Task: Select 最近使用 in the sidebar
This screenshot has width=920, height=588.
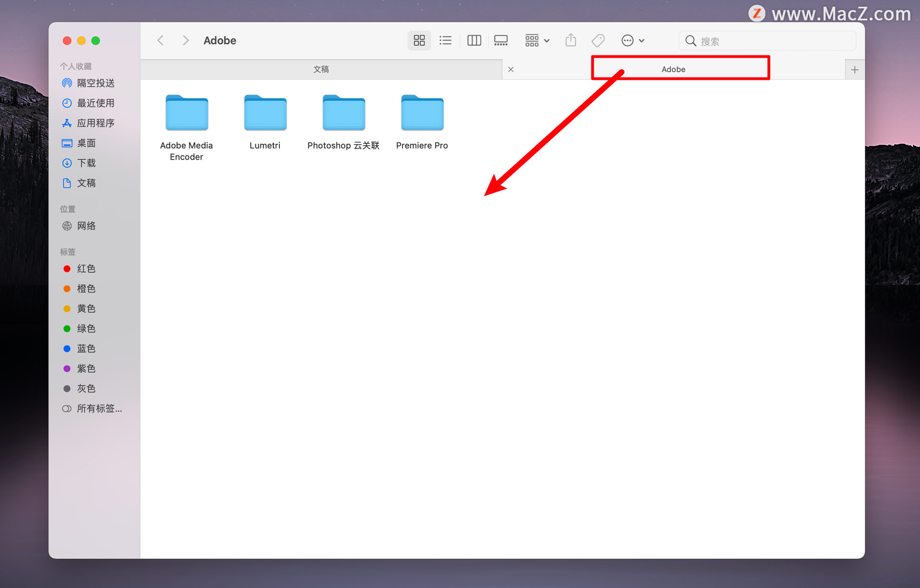Action: [x=89, y=103]
